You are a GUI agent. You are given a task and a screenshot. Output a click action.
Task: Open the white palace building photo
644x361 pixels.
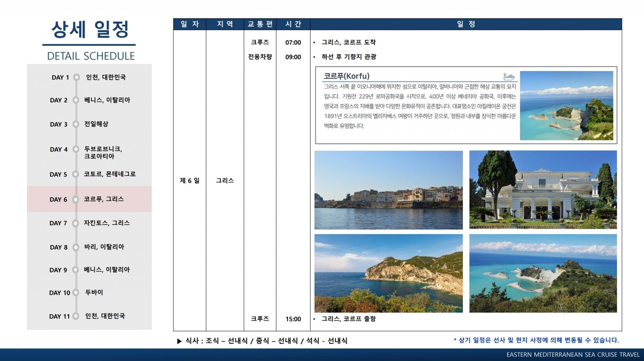(543, 190)
